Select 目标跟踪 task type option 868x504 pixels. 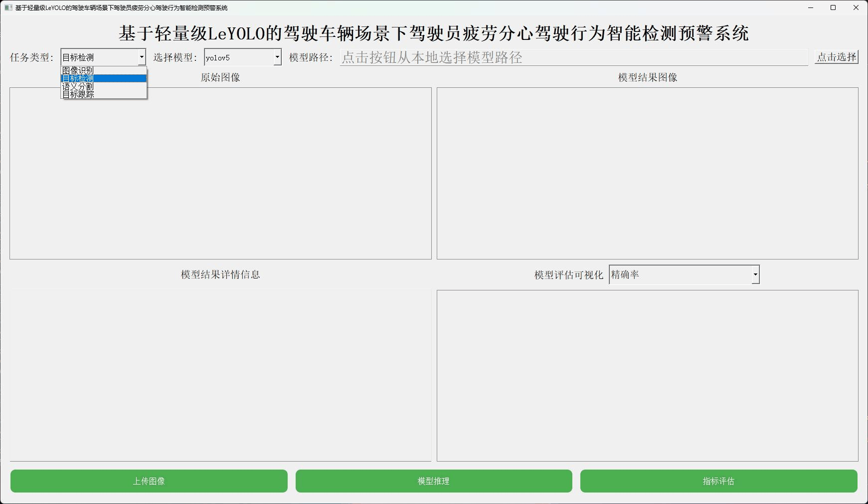pos(104,94)
